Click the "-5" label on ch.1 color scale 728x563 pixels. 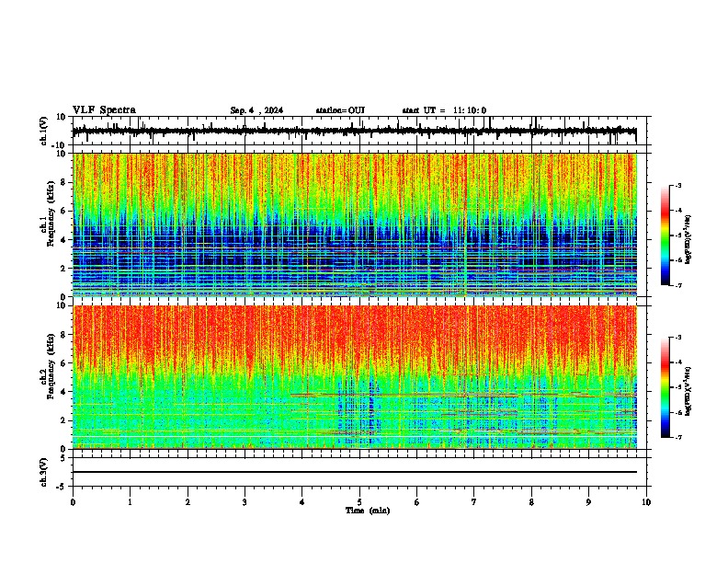[x=677, y=236]
